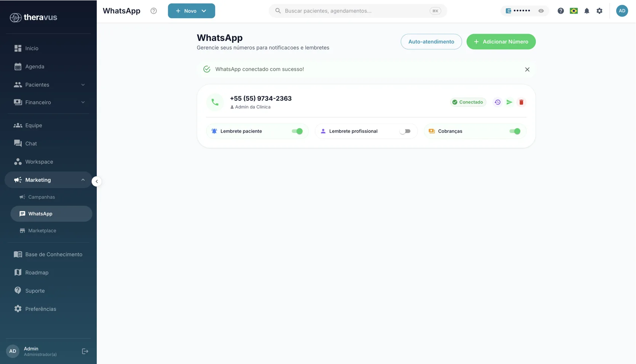Collapse Marketing submenu chevron
The width and height of the screenshot is (636, 364).
pyautogui.click(x=83, y=180)
